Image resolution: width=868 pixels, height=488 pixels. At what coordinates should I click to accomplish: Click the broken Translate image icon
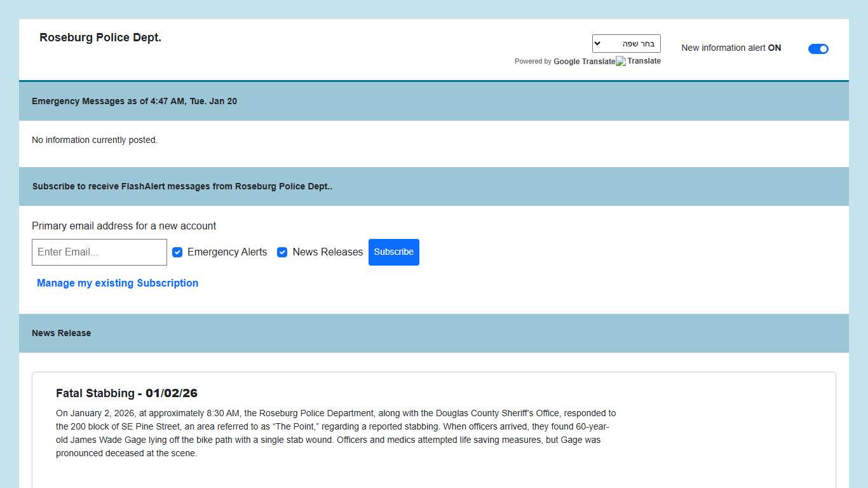coord(621,61)
